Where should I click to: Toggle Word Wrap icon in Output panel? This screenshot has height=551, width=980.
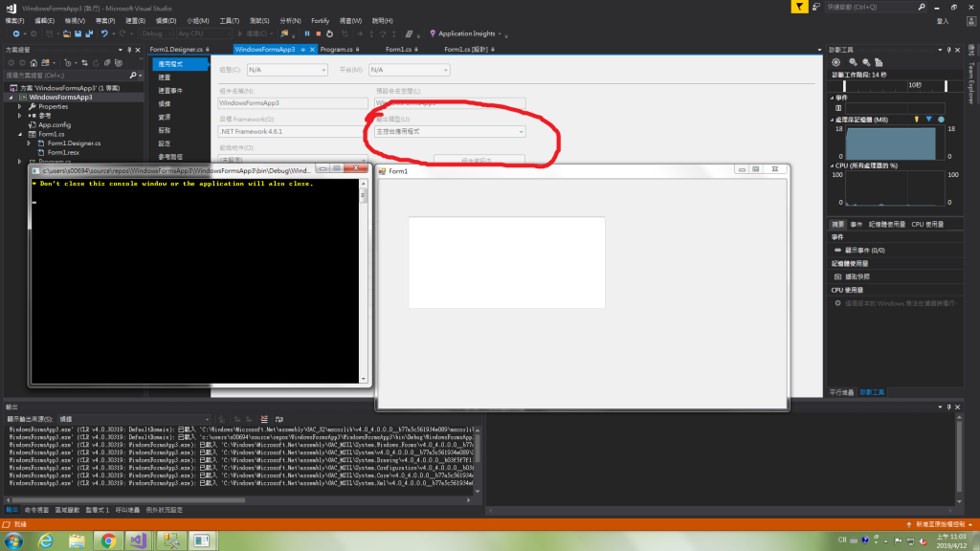(x=278, y=419)
